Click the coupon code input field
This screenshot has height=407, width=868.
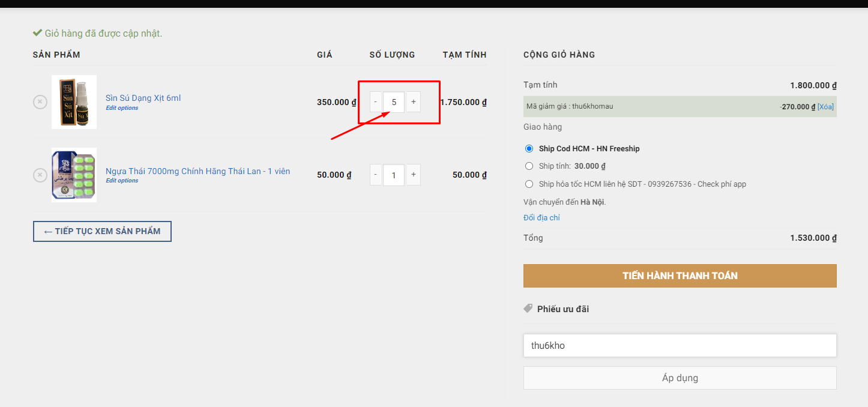click(x=680, y=346)
